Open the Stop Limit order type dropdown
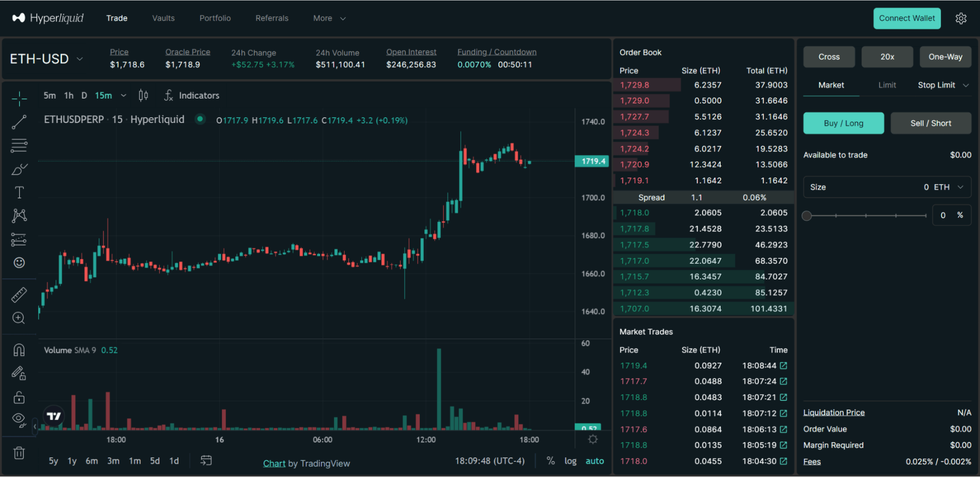Image resolution: width=980 pixels, height=477 pixels. pyautogui.click(x=944, y=85)
